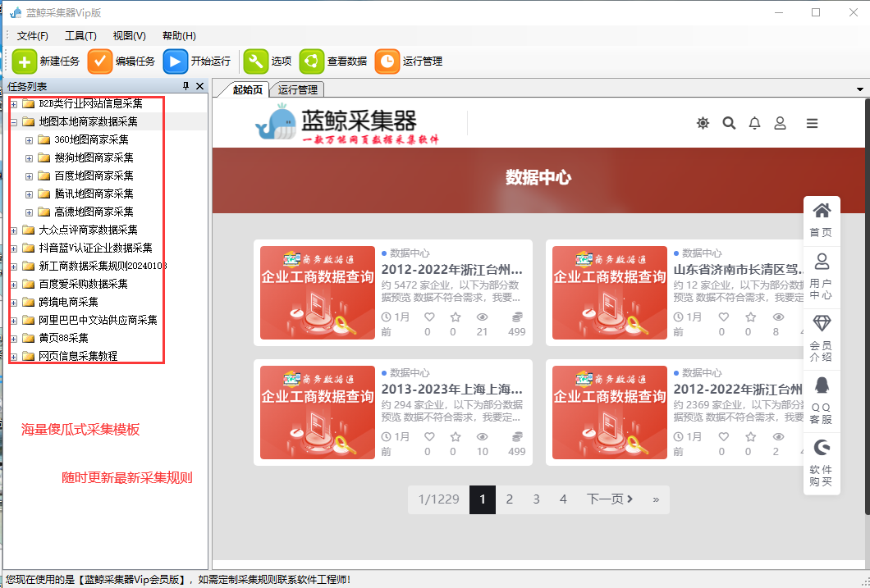Switch to 运行管理 tab
This screenshot has height=588, width=870.
[x=297, y=89]
